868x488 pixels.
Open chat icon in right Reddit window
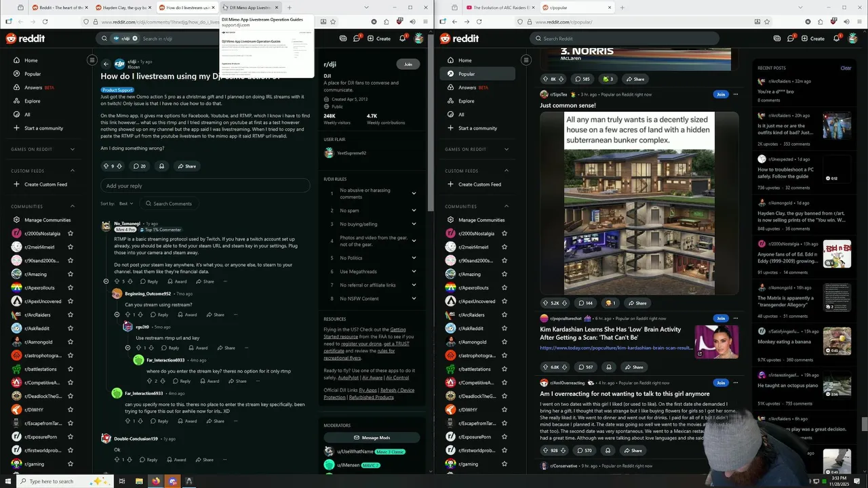(791, 39)
